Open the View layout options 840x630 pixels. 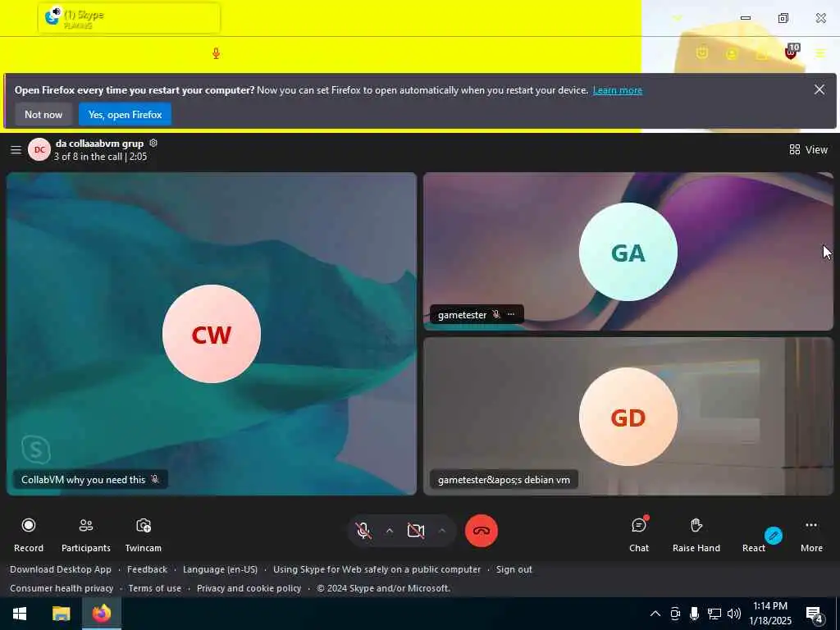pos(808,149)
